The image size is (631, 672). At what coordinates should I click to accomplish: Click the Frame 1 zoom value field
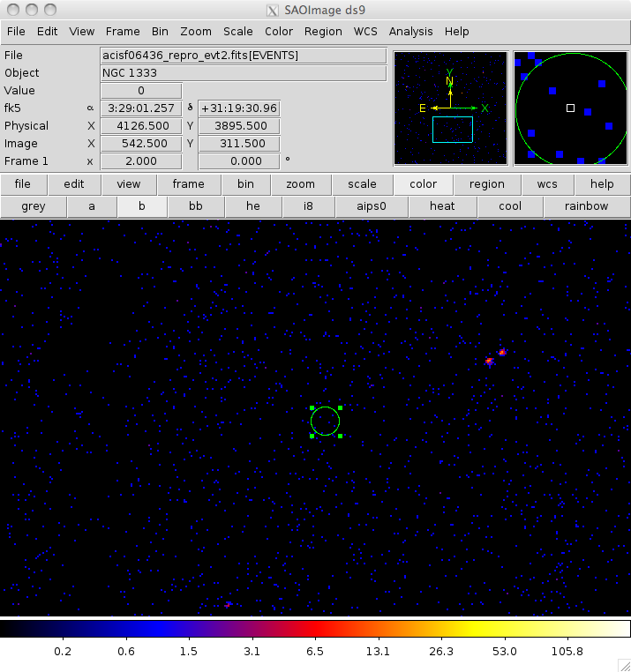coord(141,161)
